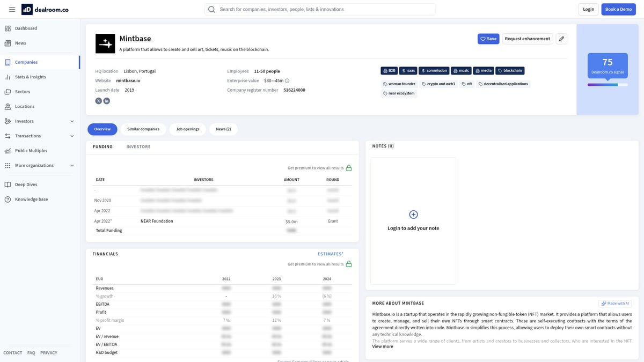Open Stats & Insights chart icon
This screenshot has height=362, width=644.
click(x=8, y=77)
